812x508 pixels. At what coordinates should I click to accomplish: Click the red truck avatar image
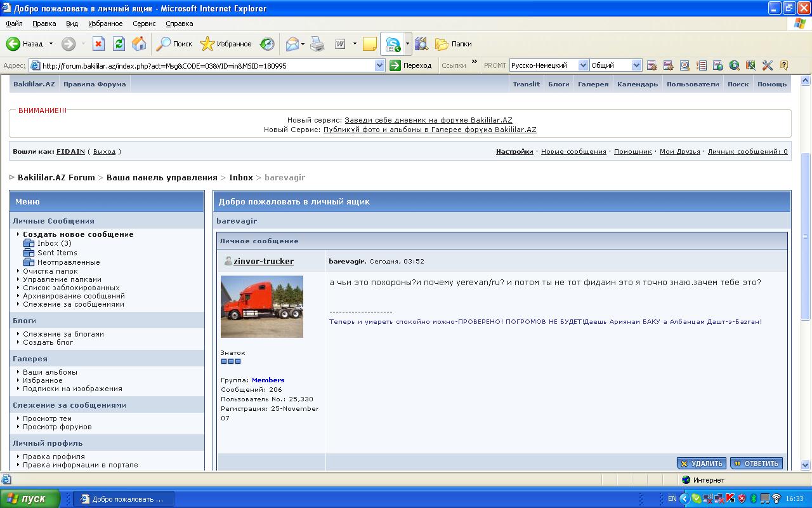point(261,306)
